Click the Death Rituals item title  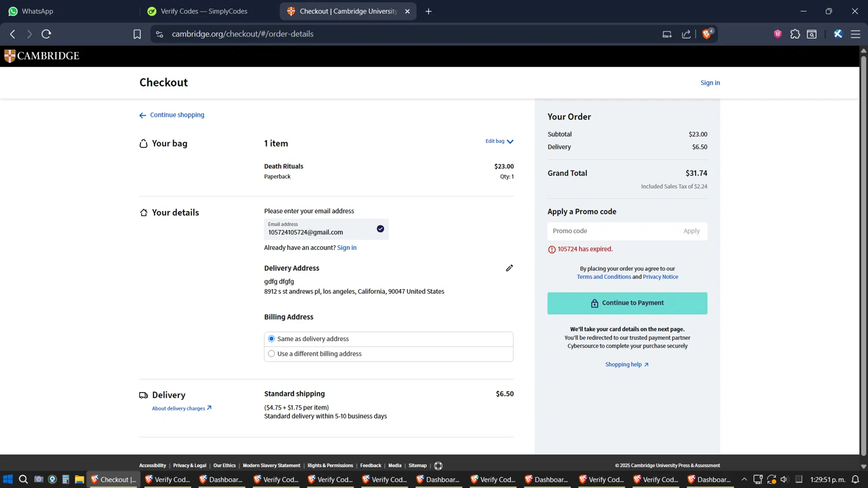click(x=284, y=167)
